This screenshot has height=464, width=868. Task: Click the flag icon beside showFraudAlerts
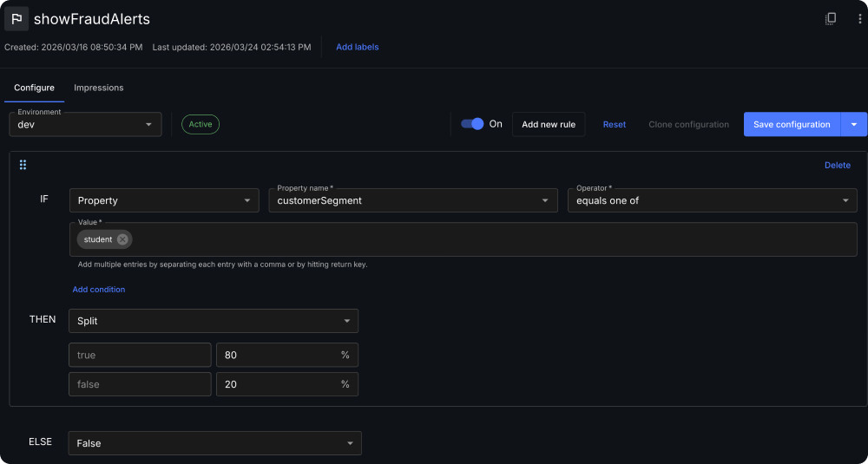[16, 19]
